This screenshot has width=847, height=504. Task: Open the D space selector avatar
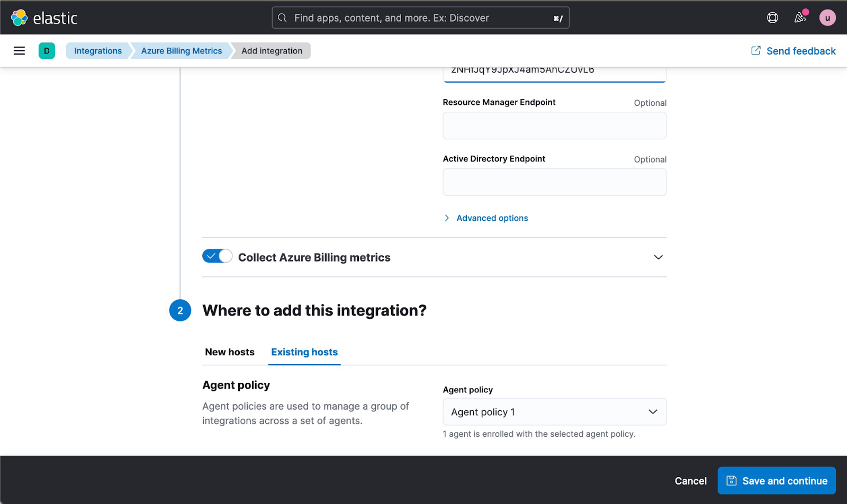tap(47, 51)
